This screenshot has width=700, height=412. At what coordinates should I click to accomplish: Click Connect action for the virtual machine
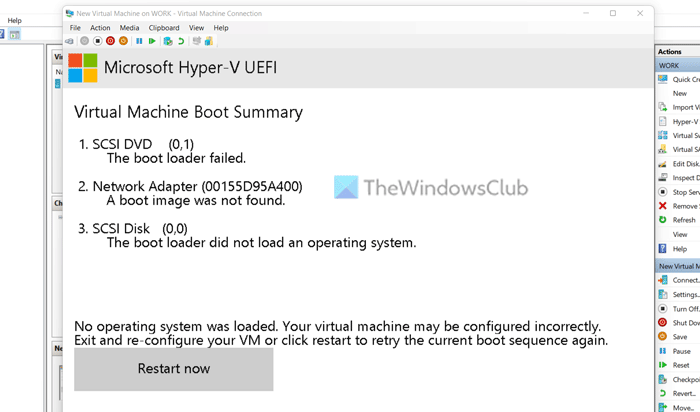click(679, 280)
